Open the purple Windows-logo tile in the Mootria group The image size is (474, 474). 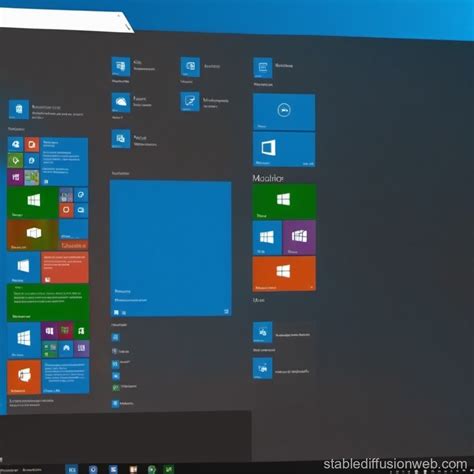(x=299, y=238)
